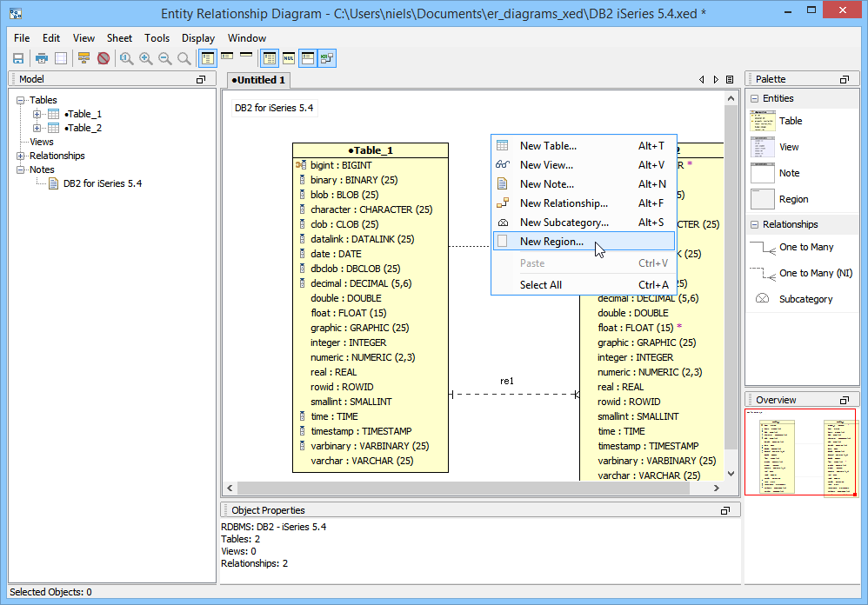
Task: Choose Select All in context menu
Action: (x=584, y=285)
